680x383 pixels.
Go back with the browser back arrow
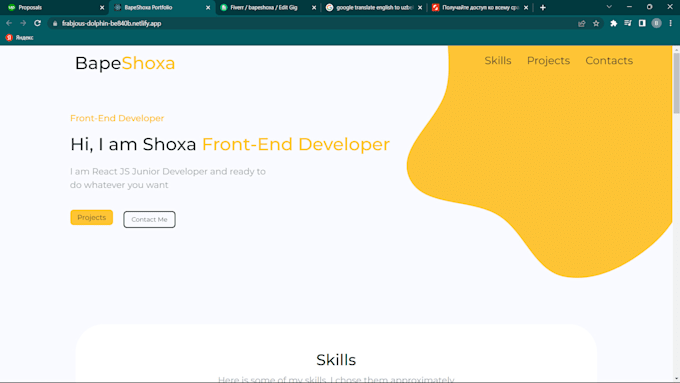[9, 23]
